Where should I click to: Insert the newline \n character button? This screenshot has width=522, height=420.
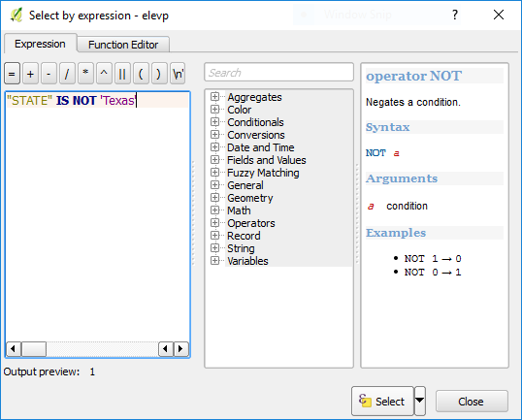click(178, 74)
